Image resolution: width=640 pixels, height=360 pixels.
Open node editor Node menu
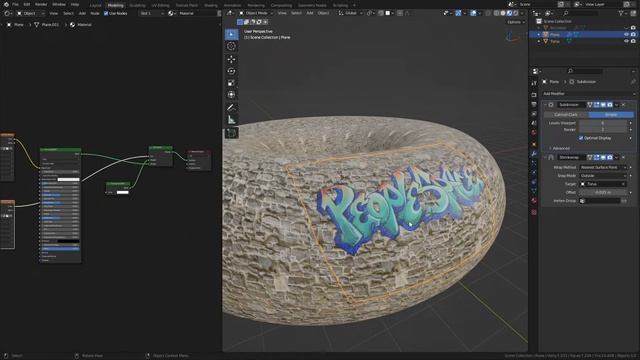[x=95, y=13]
